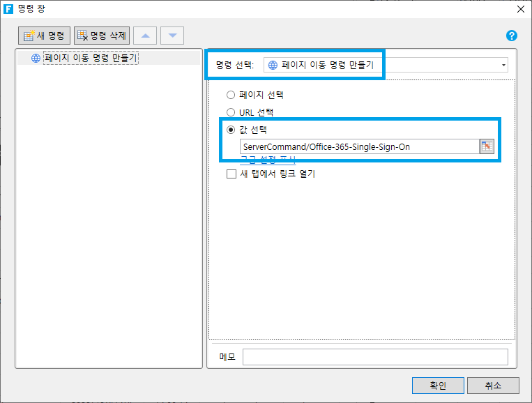The image size is (532, 403).
Task: Close the 명령 창 dialog window
Action: click(520, 9)
